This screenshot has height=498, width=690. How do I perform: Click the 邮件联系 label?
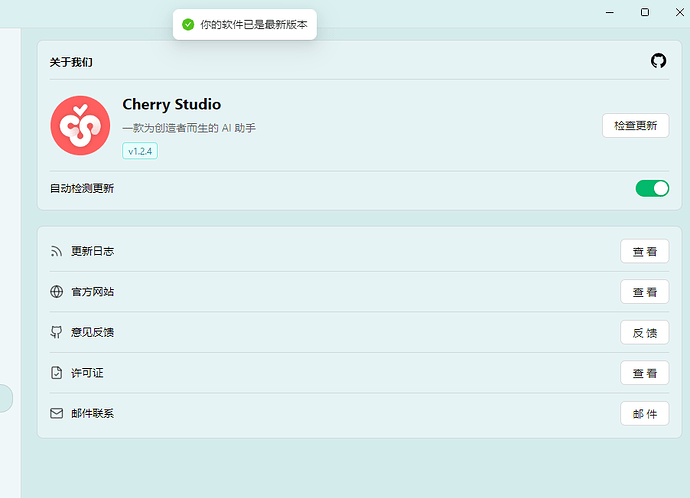(92, 414)
